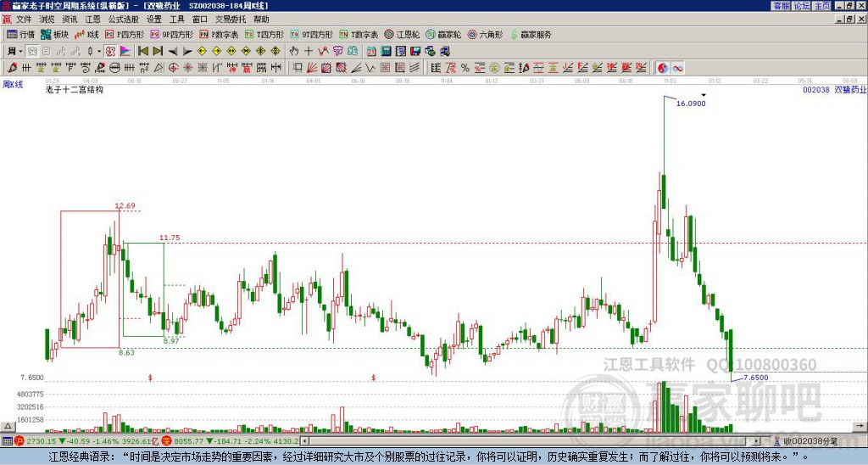Open the 浏览 menu
Image resolution: width=868 pixels, height=465 pixels.
[47, 20]
